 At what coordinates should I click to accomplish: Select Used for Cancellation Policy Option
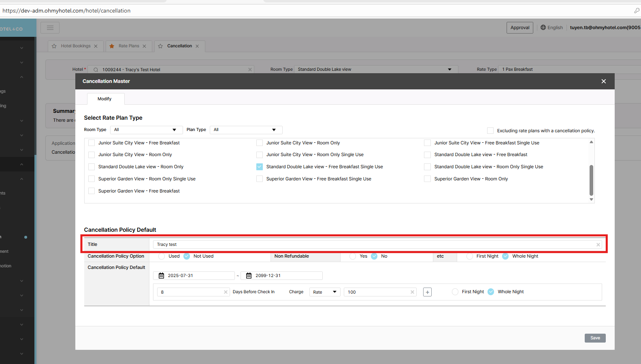click(x=162, y=256)
